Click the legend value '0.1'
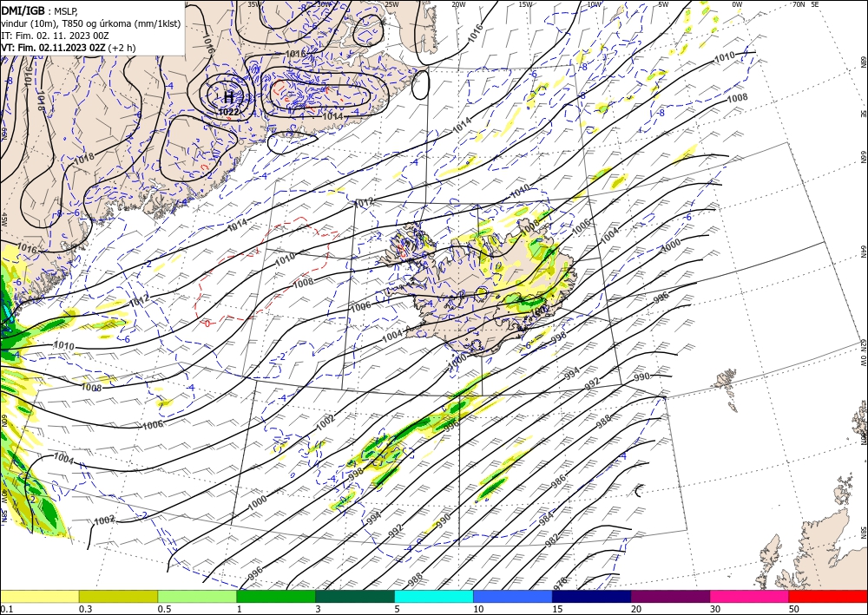The width and height of the screenshot is (868, 615). pyautogui.click(x=5, y=609)
